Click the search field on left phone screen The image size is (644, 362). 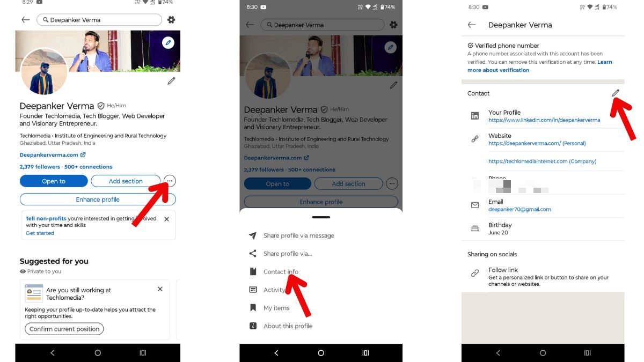[x=99, y=20]
